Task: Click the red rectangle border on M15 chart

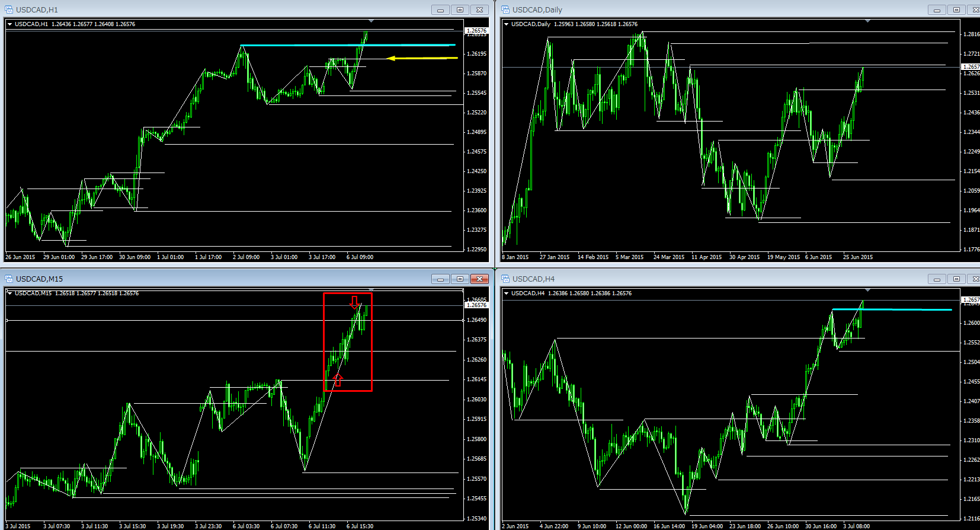Action: [371, 344]
